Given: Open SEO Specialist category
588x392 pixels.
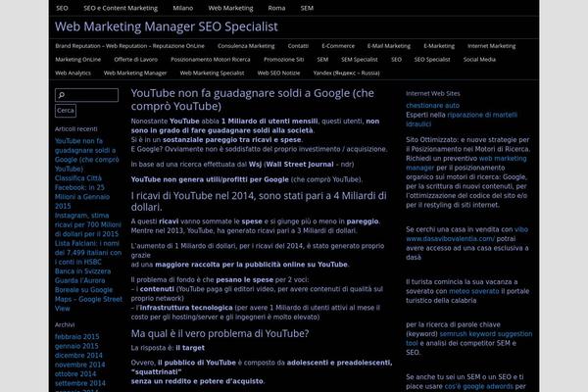Looking at the screenshot, I should [432, 60].
